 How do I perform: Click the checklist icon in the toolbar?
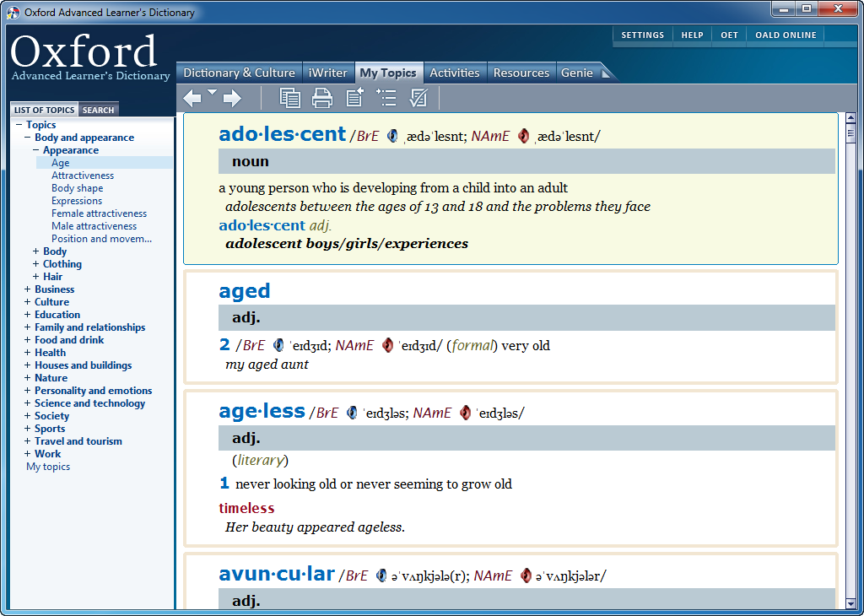[418, 99]
